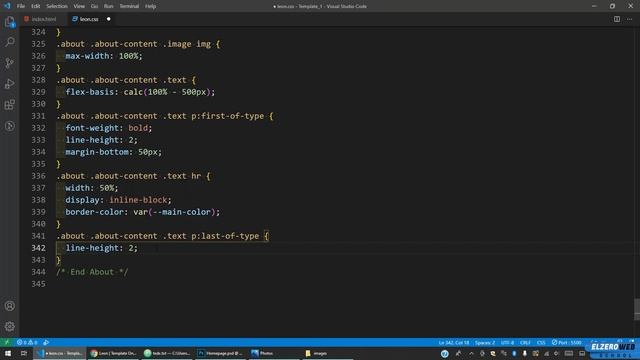Open the Run menu

109,6
